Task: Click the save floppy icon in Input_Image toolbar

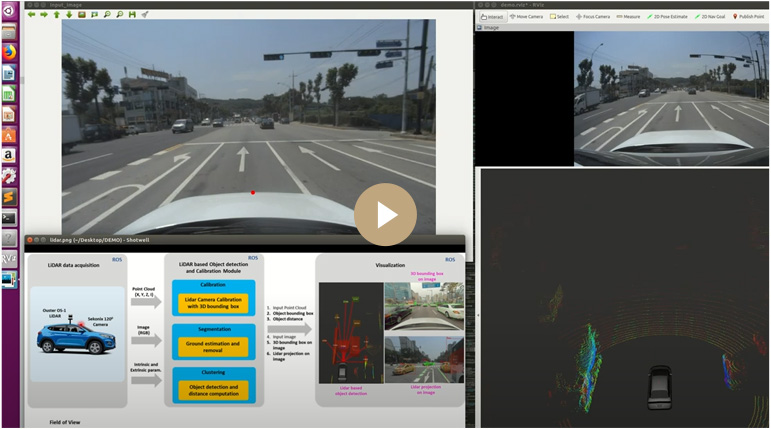Action: (x=132, y=15)
